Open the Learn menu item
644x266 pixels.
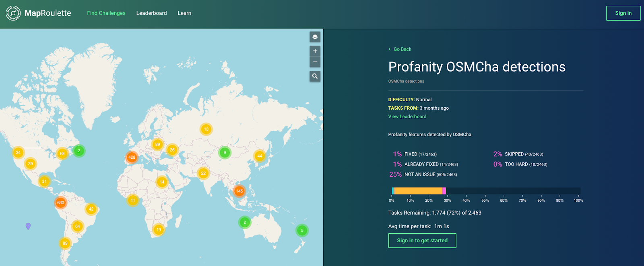184,13
